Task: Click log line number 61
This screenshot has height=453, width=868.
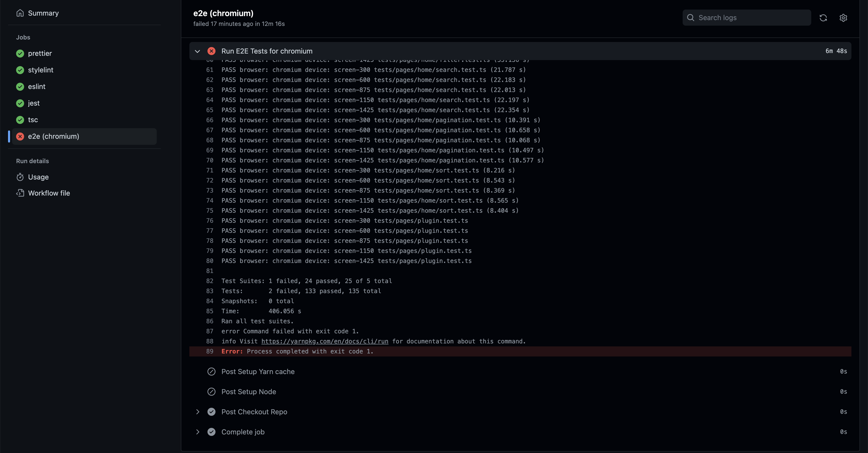Action: tap(209, 69)
